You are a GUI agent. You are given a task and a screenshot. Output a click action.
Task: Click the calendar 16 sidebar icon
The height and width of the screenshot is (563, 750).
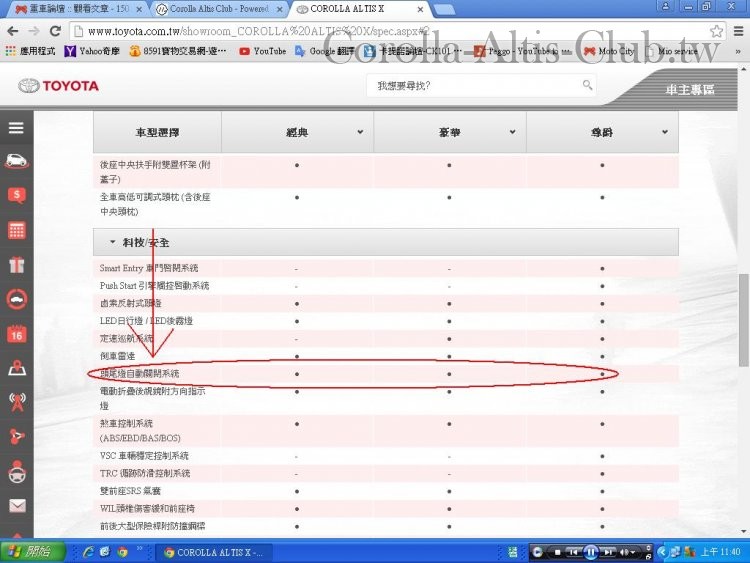pos(17,334)
